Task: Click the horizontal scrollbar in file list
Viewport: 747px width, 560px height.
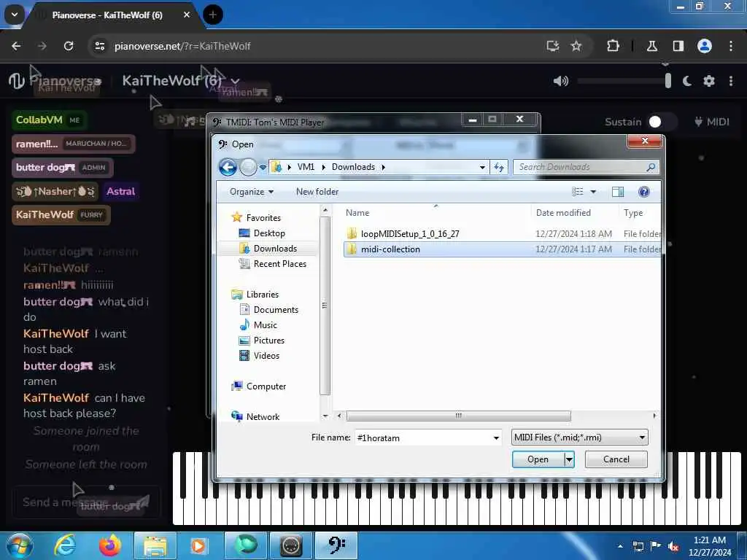Action: 458,416
